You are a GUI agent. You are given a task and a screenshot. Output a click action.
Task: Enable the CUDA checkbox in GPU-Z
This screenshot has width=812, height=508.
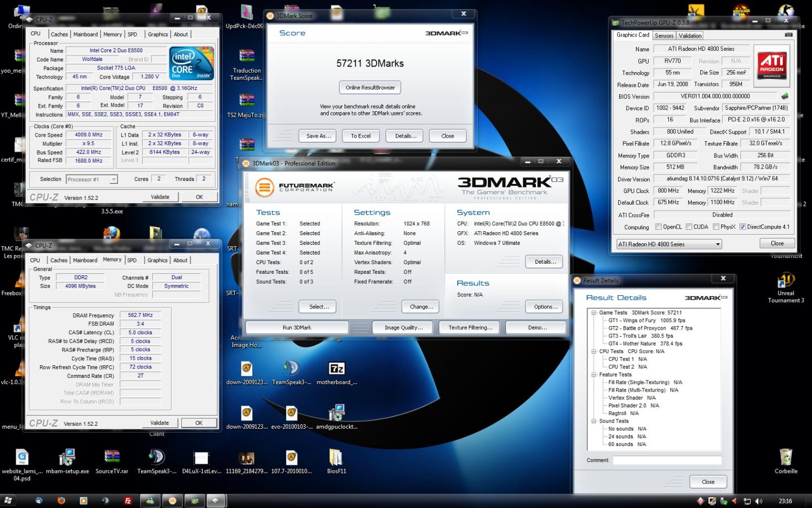click(689, 227)
